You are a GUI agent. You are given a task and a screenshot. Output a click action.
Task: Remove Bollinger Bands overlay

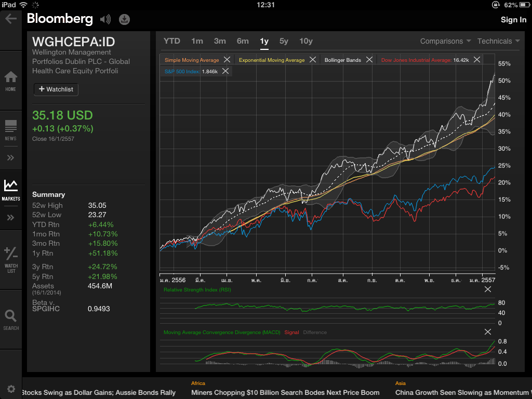tap(369, 60)
